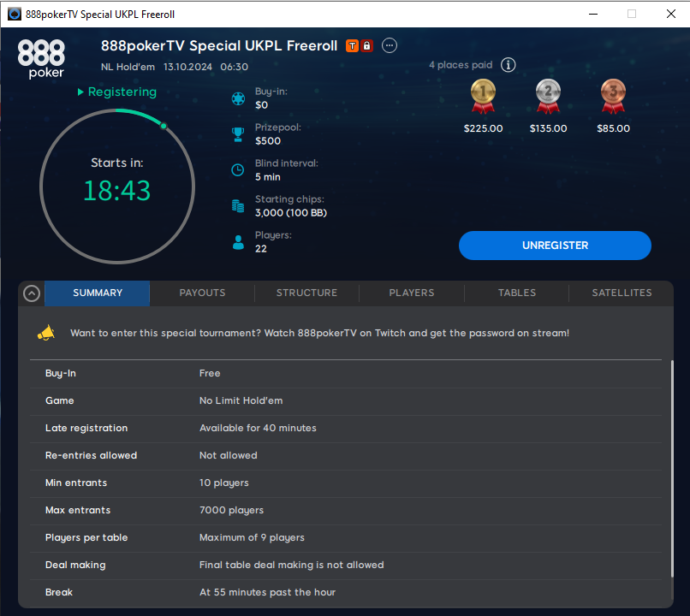Click the Twitch password announcement text

pos(320,333)
